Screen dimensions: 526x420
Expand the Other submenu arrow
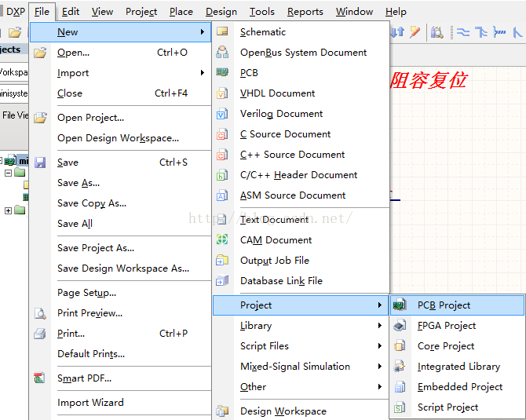point(380,387)
